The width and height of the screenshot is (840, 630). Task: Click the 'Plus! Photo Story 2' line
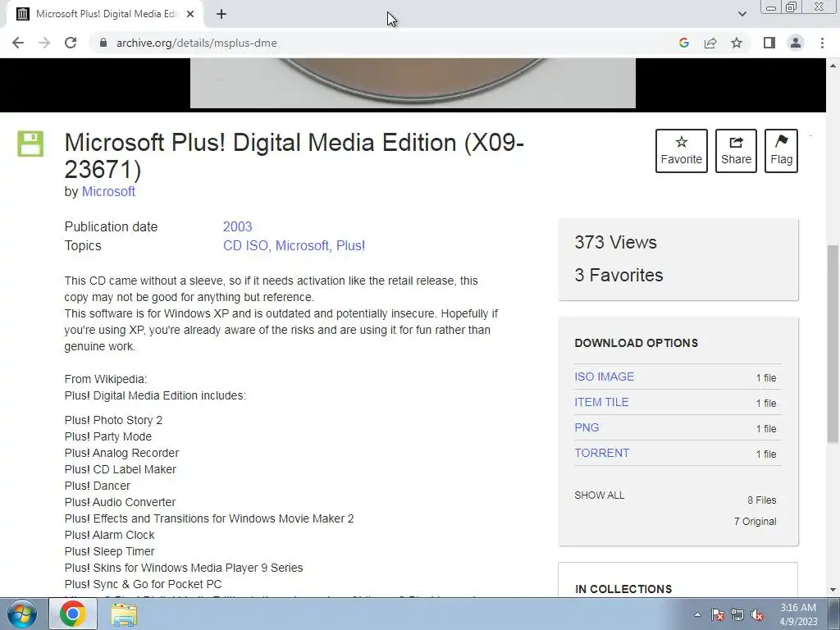click(113, 420)
